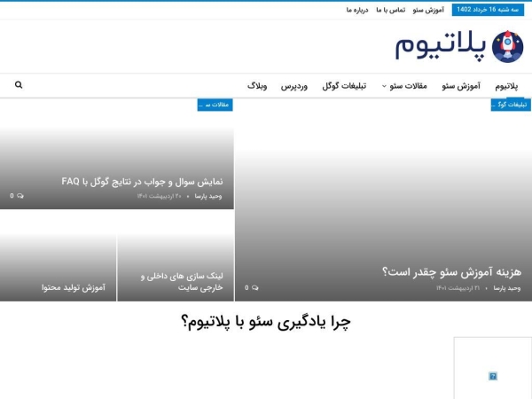532x399 pixels.
Task: Go to the وبلاگ menu item
Action: point(257,86)
